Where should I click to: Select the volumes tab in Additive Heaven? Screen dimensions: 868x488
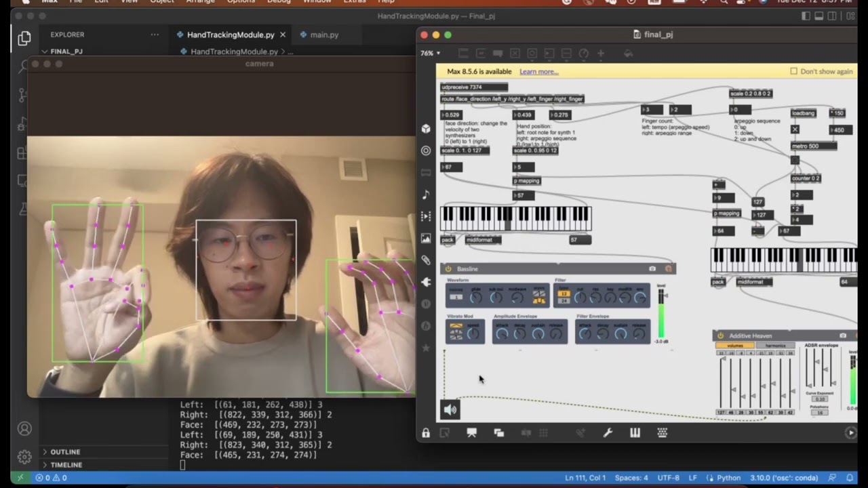735,346
